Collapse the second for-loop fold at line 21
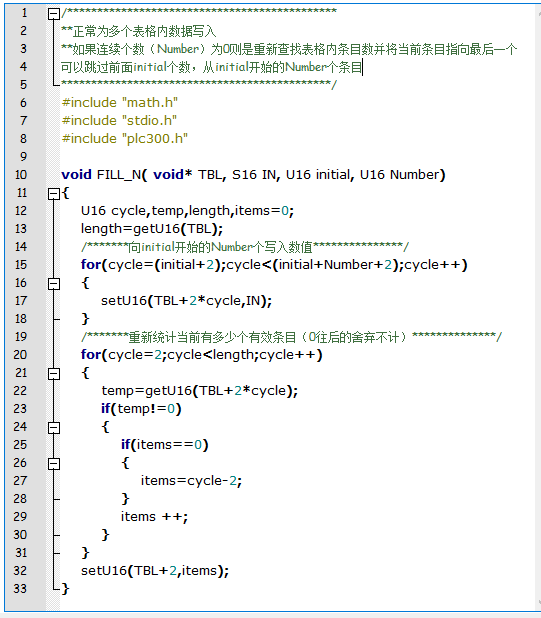The image size is (541, 618). coord(54,374)
